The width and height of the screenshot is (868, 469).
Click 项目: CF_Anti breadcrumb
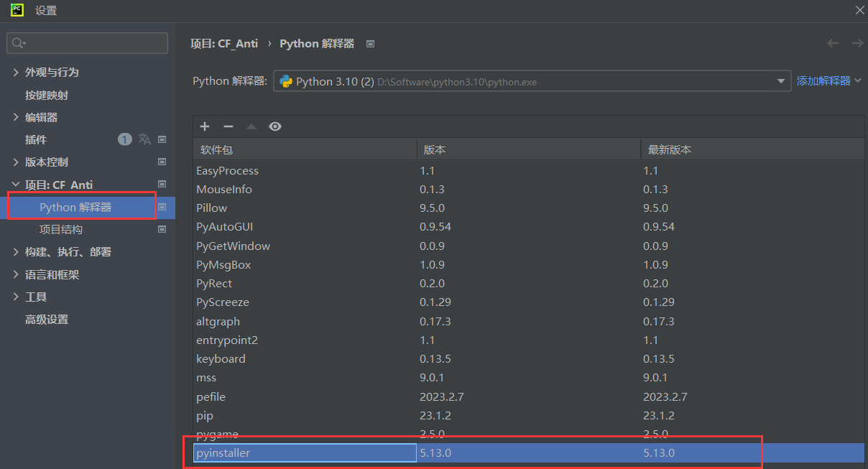224,44
